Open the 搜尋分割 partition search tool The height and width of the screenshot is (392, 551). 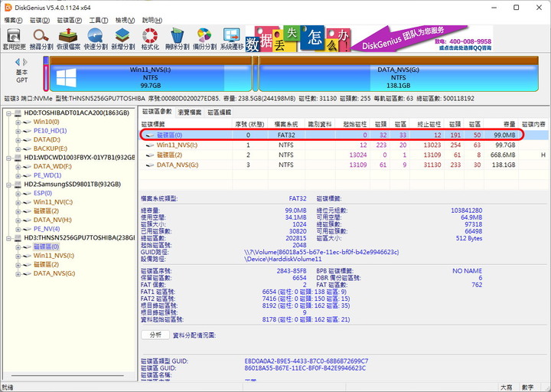pos(41,39)
